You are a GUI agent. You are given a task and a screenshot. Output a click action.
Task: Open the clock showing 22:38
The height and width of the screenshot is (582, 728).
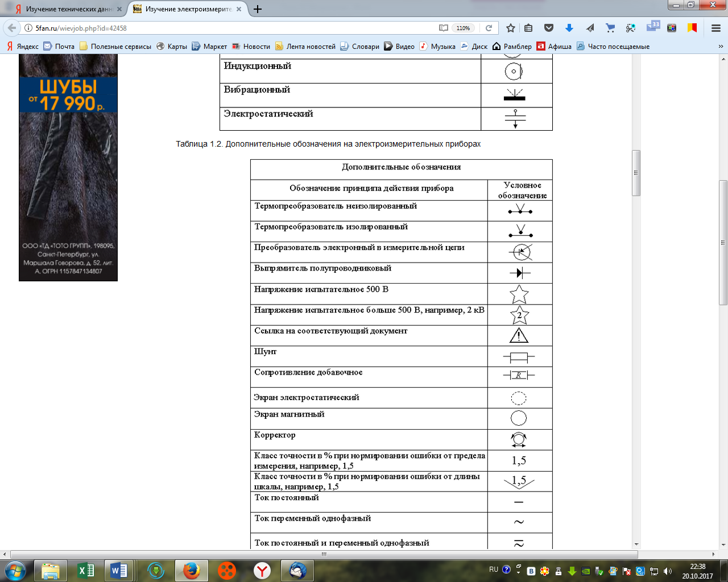(697, 571)
